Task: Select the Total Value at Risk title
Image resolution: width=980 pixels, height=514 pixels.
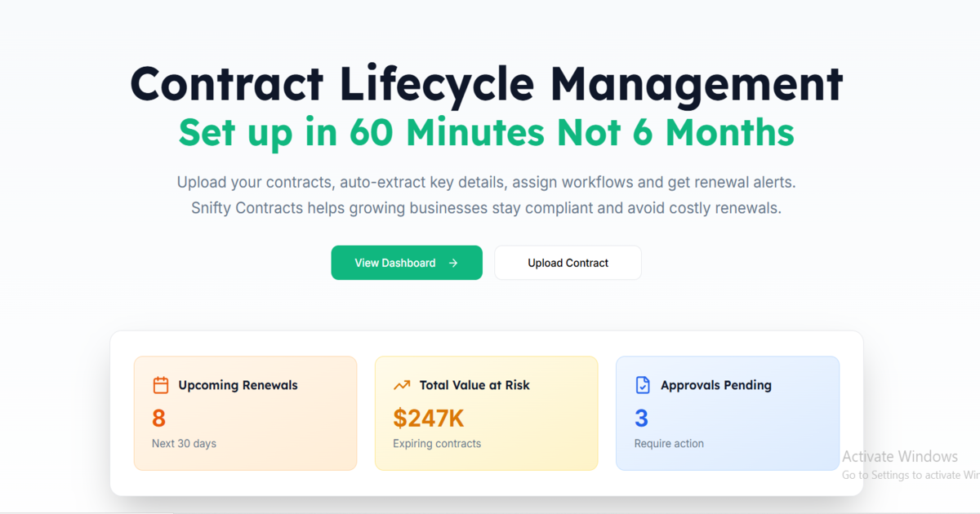Action: (474, 385)
